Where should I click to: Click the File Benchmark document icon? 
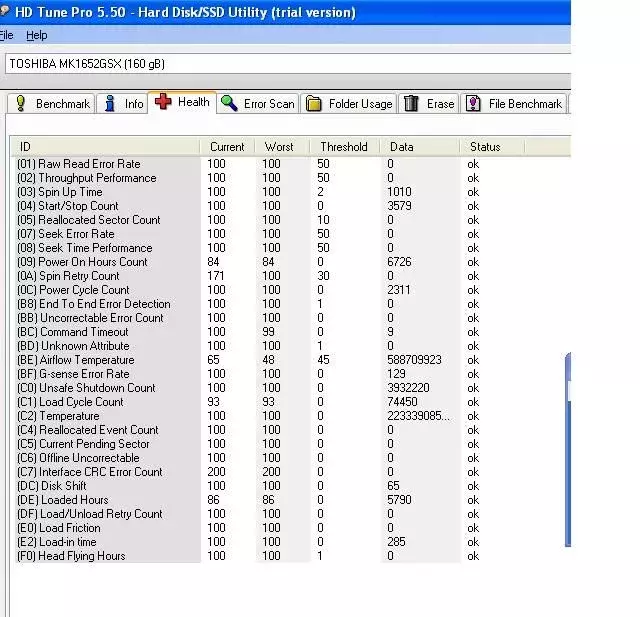(x=473, y=103)
